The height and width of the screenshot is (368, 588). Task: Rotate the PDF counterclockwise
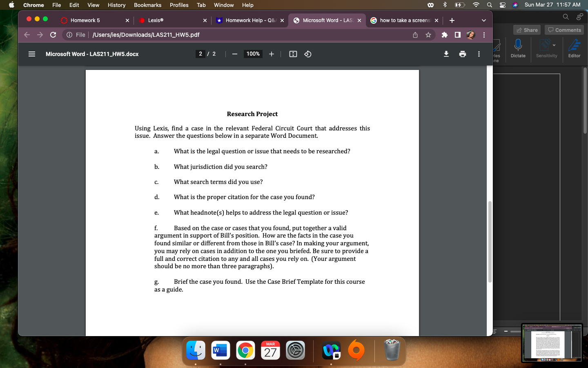[x=307, y=54]
